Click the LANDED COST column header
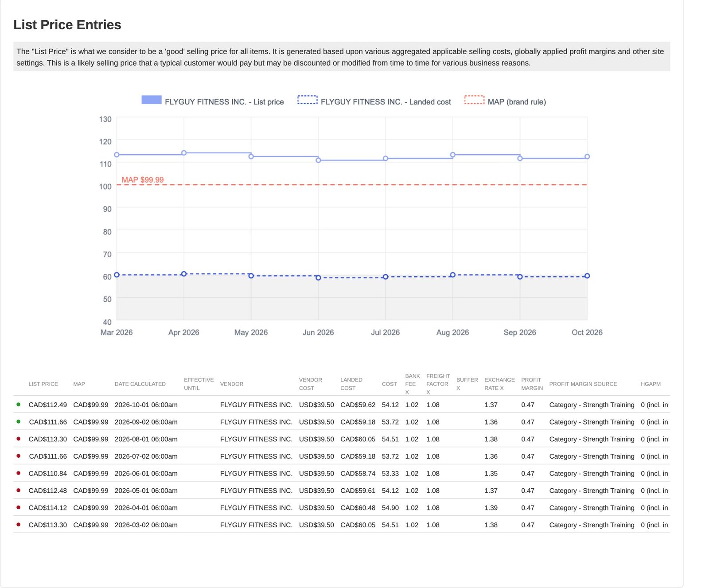The width and height of the screenshot is (709, 588). tap(351, 384)
